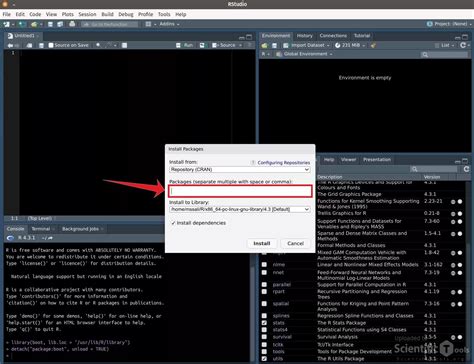Show the editor in a new window icon

click(x=29, y=45)
